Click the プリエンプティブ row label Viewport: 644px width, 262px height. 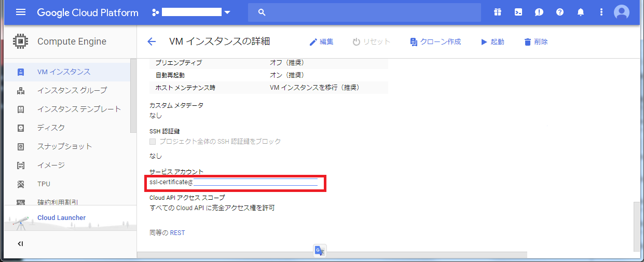coord(179,63)
